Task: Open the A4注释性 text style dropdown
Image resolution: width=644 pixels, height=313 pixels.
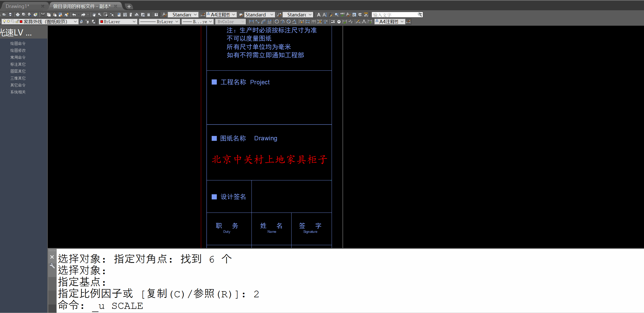Action: [232, 15]
